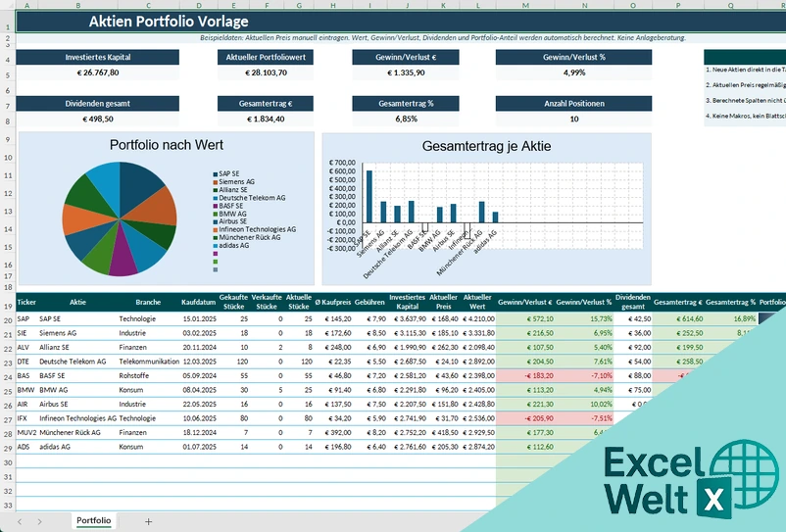Select Telekommunikation branch cell
The image size is (786, 532).
pyautogui.click(x=149, y=362)
